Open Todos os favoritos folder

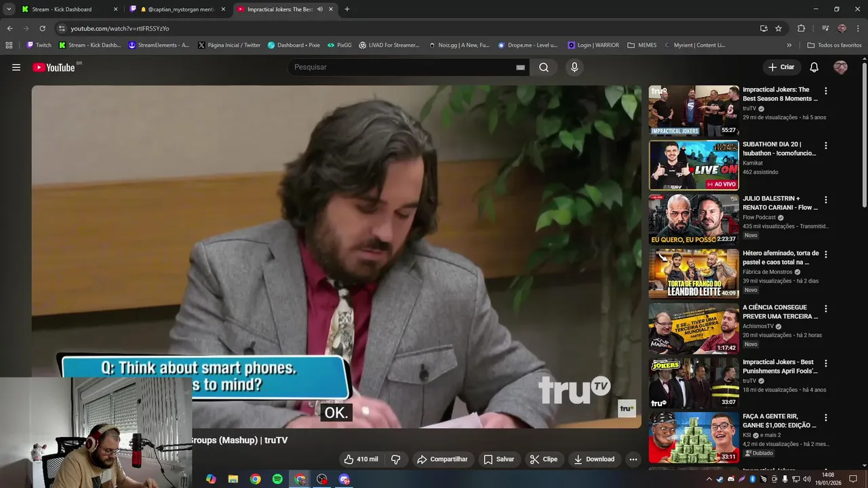point(834,45)
